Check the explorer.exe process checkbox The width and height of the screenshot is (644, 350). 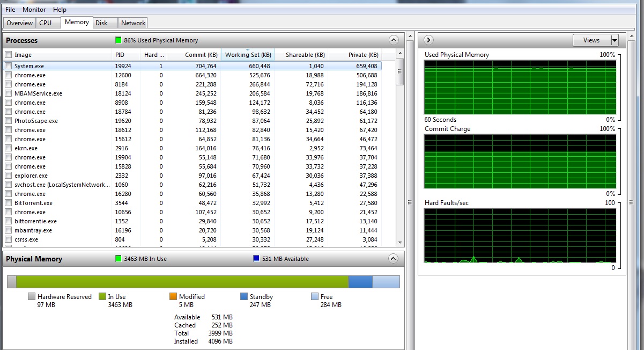tap(8, 176)
